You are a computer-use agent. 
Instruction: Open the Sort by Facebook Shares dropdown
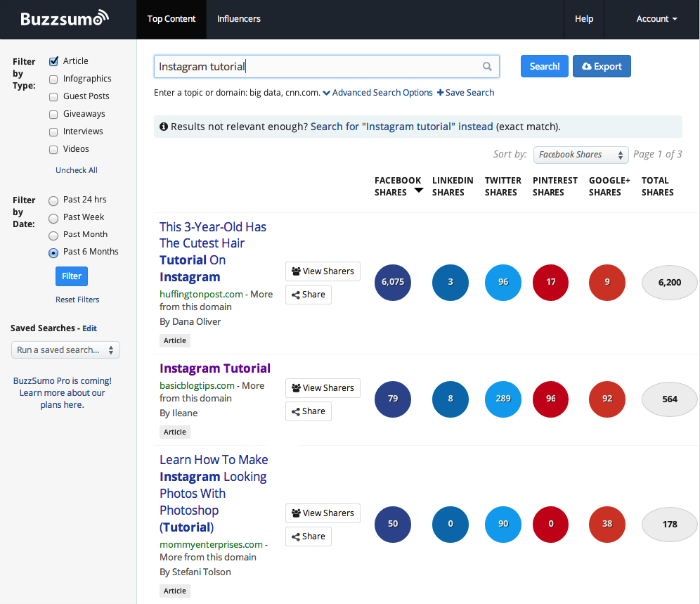point(580,155)
